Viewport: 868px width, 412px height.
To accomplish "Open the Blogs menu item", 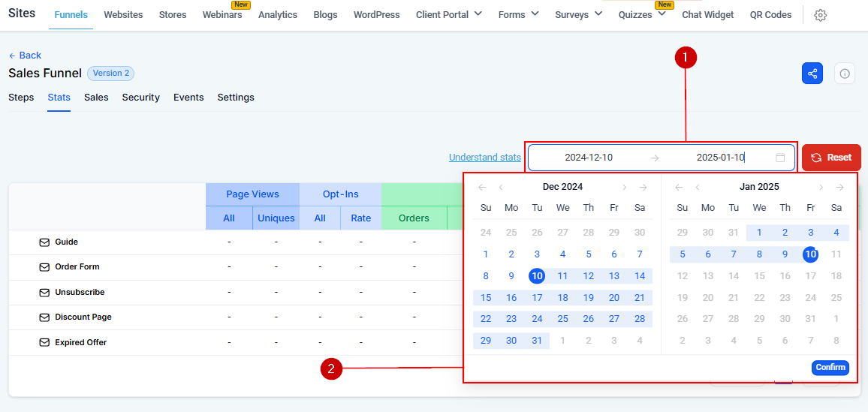I will point(326,15).
